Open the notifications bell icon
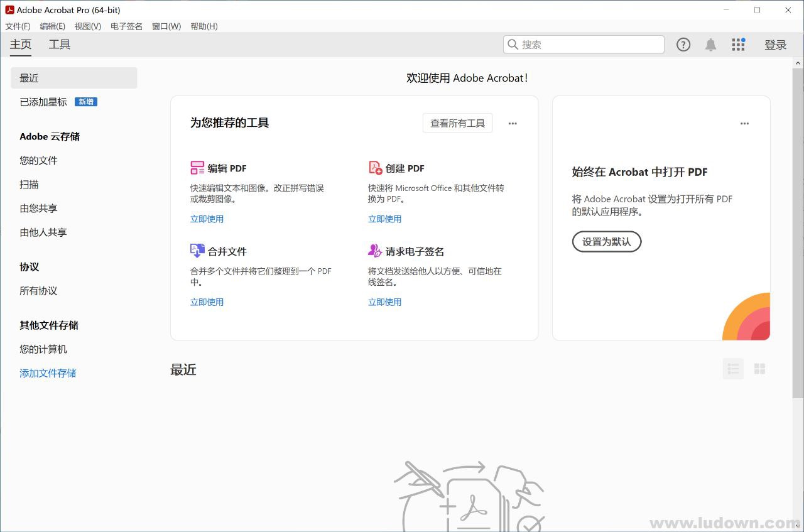 point(710,45)
